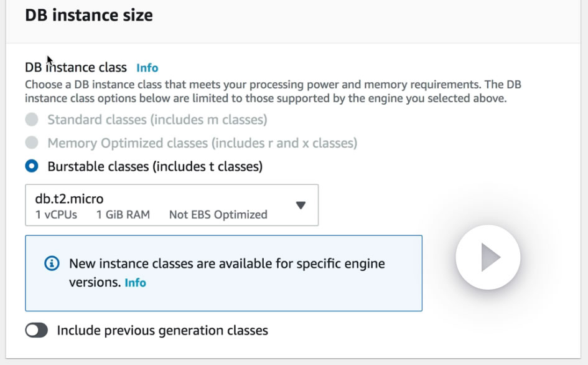Click "Not EBS Optimized" in the instance selector
Screen dimensions: 588x365
coord(218,215)
